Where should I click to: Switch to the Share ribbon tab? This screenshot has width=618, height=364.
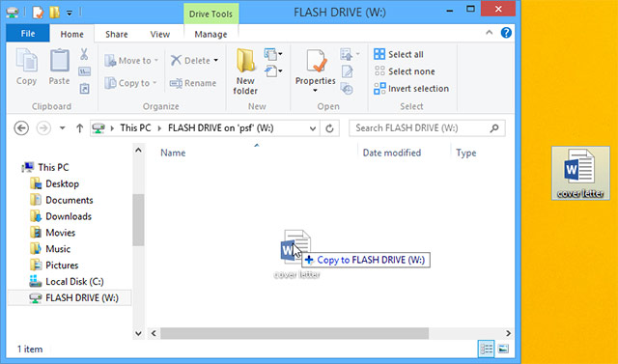click(117, 34)
